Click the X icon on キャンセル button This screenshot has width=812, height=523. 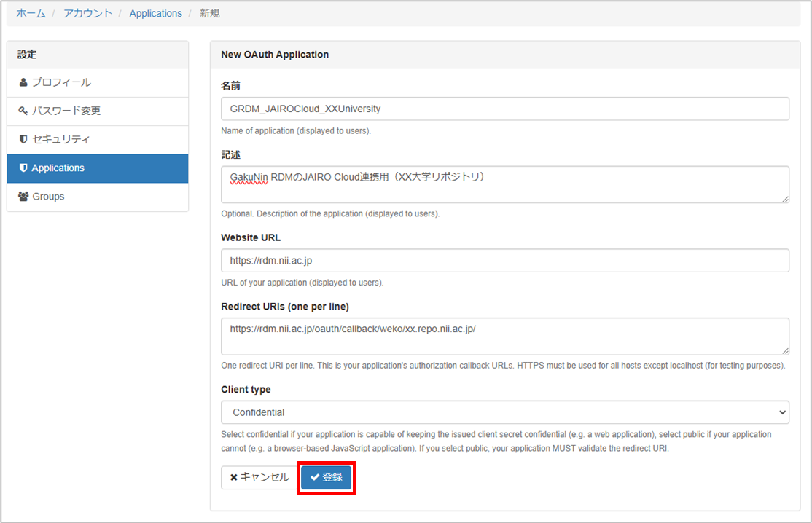(234, 478)
